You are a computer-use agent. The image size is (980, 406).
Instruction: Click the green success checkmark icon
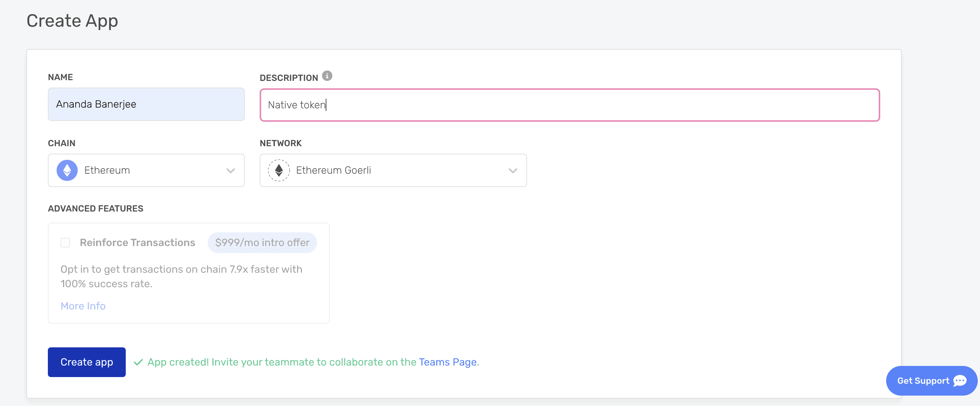coord(138,362)
